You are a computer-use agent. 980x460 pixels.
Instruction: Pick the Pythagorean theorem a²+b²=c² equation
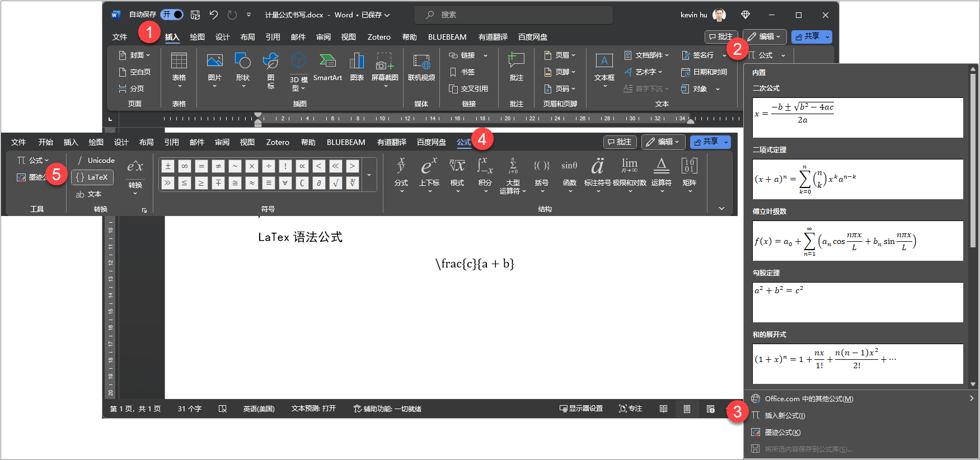(857, 302)
